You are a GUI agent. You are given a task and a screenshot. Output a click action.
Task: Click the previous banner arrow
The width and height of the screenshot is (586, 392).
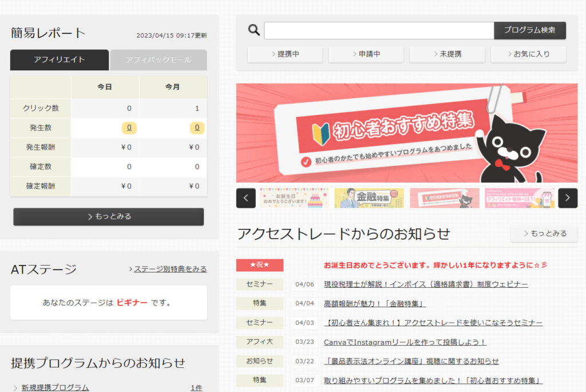(246, 198)
